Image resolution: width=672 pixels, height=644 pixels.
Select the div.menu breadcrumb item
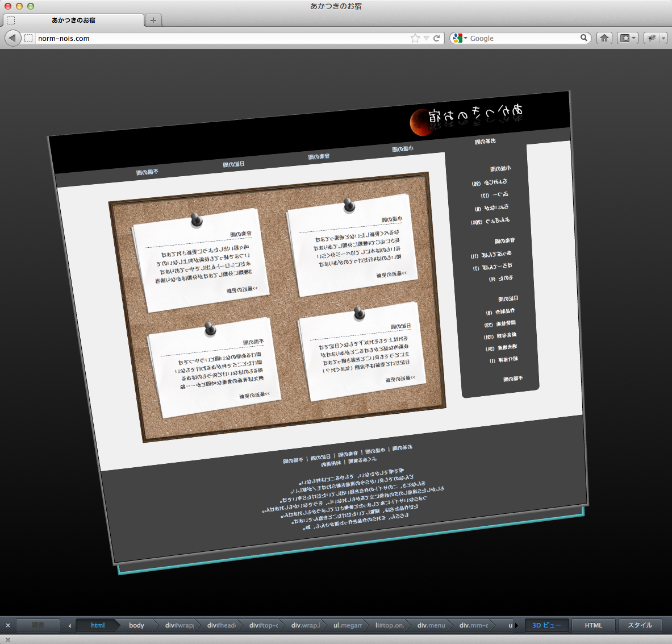(x=431, y=625)
